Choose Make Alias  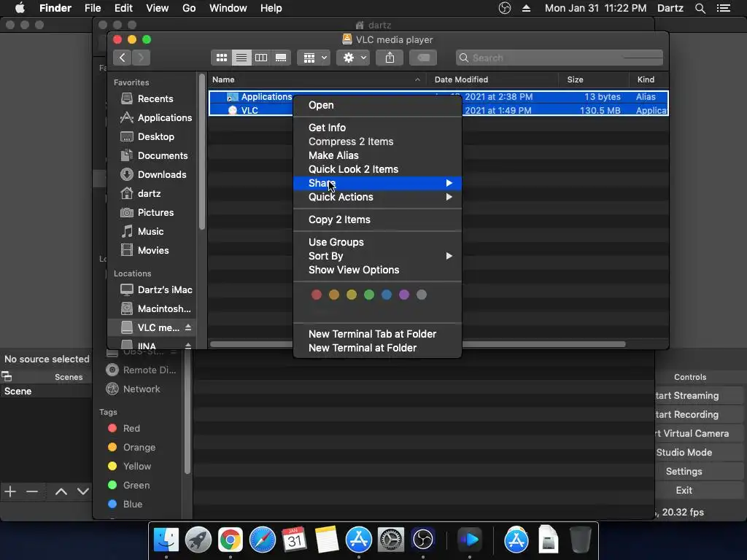pyautogui.click(x=377, y=155)
